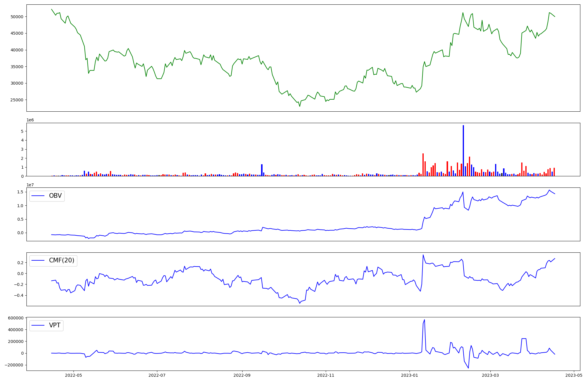Viewport: 588px width, 382px height.
Task: Click the 2022-09 x-axis date label
Action: pos(242,375)
